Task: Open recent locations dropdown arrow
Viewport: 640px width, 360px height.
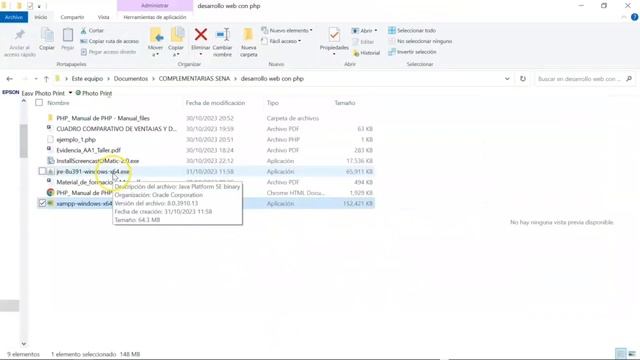Action: [36, 79]
